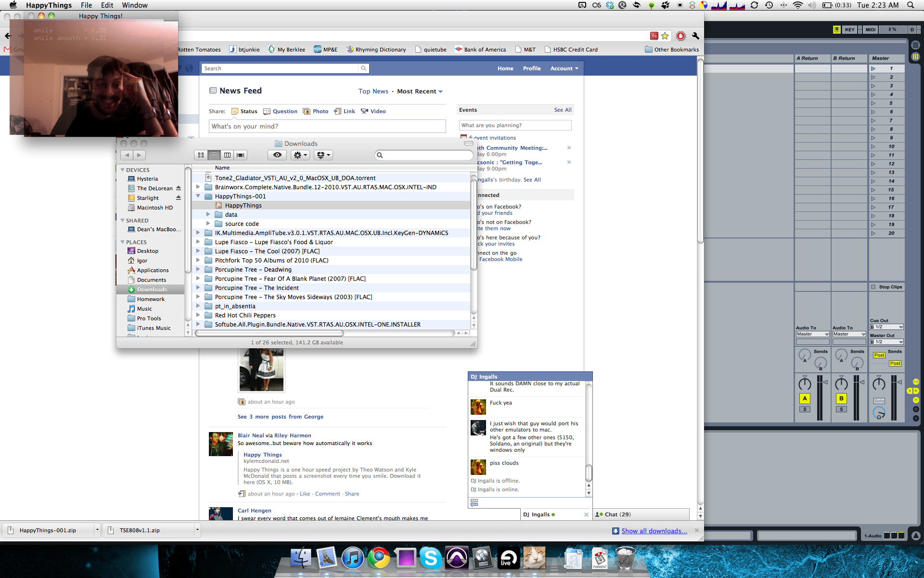This screenshot has height=578, width=924.
Task: Toggle the MIDI map mode switch
Action: [870, 29]
